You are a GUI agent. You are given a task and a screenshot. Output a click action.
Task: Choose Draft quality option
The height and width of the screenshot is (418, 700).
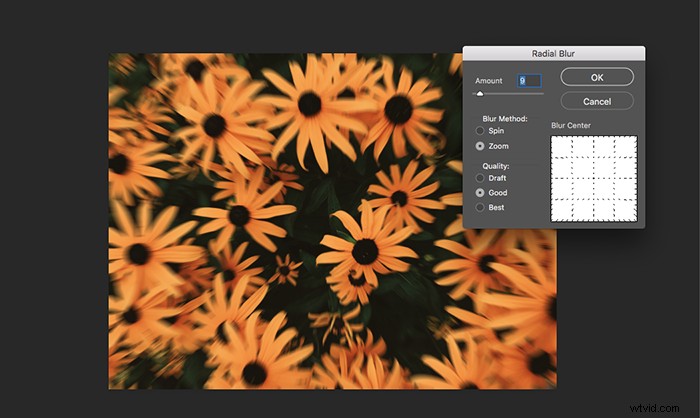point(481,178)
